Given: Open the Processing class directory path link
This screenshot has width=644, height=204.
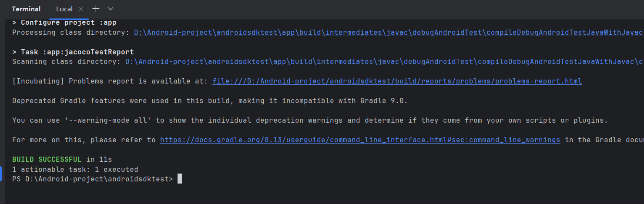Looking at the screenshot, I should pyautogui.click(x=389, y=33).
